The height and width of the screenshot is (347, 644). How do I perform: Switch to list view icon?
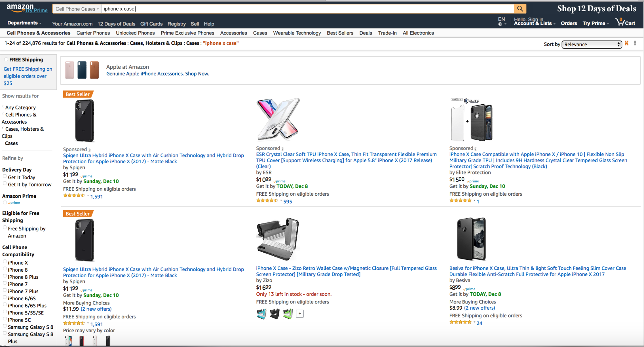click(x=635, y=43)
